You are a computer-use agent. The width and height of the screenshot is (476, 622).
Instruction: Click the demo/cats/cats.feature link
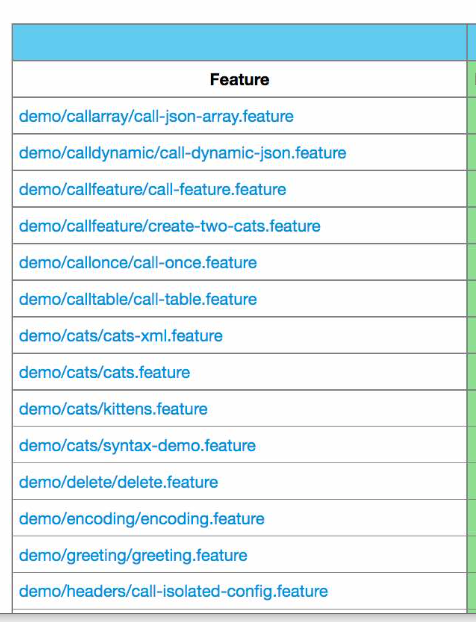click(x=104, y=372)
